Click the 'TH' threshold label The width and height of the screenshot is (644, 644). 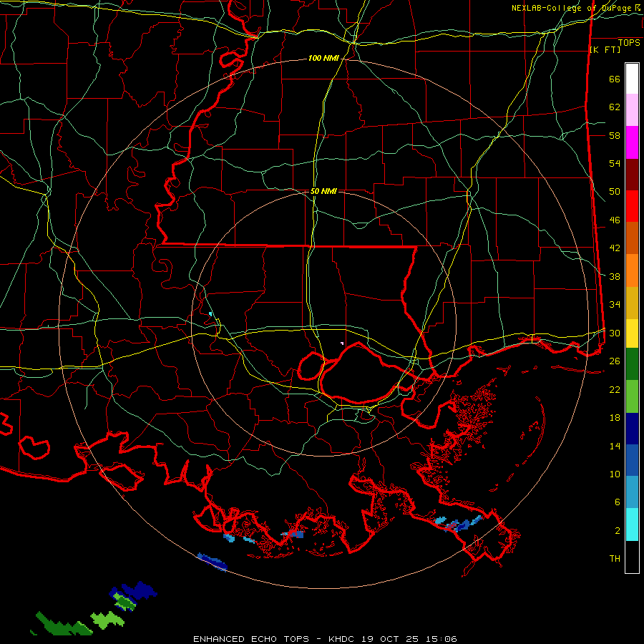click(615, 559)
